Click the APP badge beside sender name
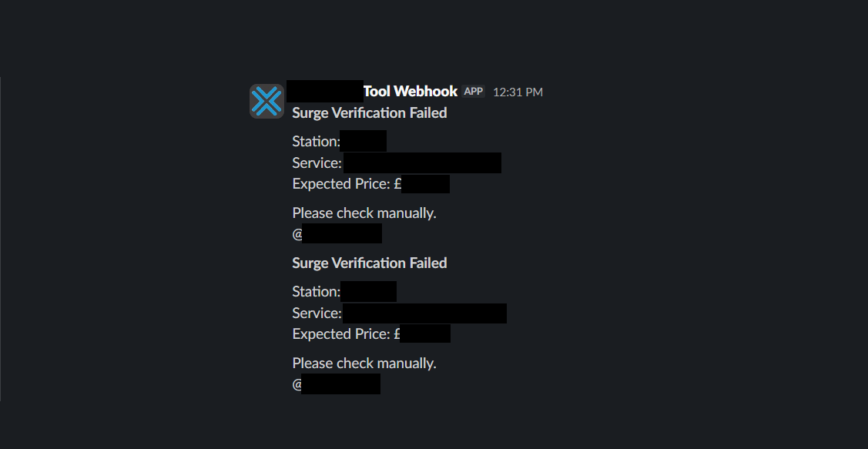 pos(473,92)
